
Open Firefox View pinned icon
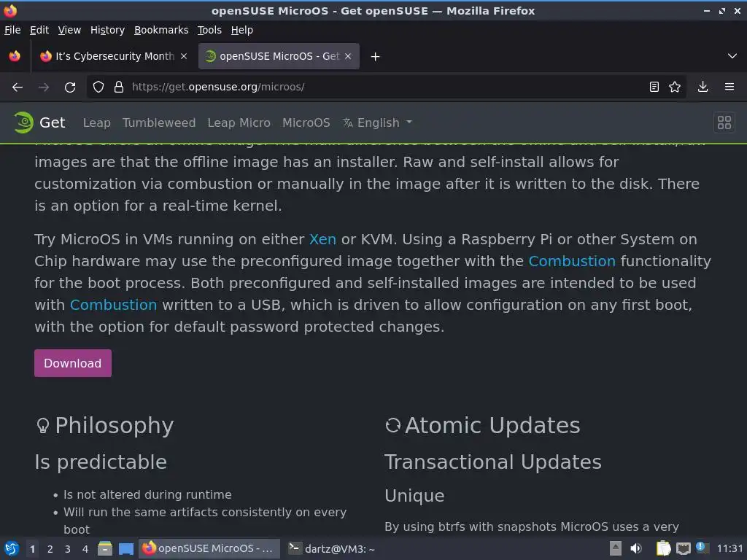tap(15, 56)
